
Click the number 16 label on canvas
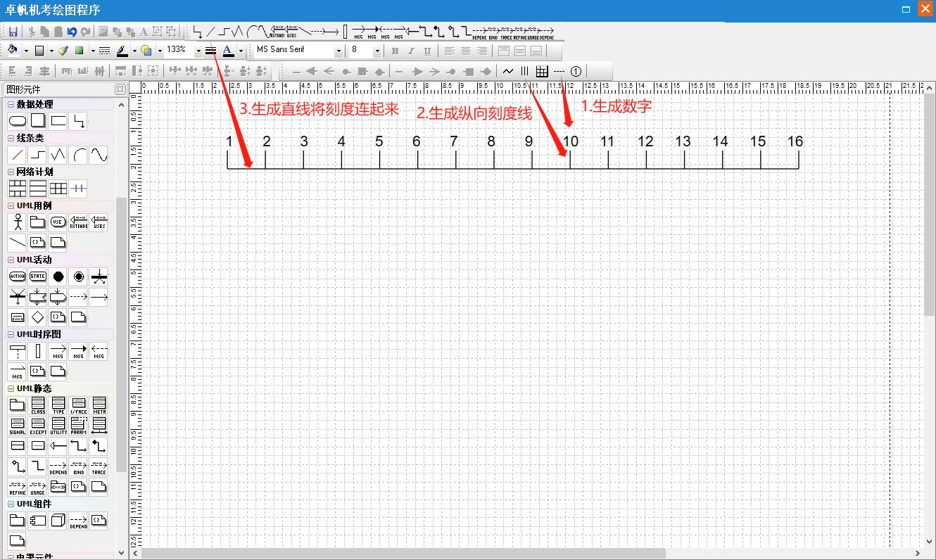[x=795, y=141]
